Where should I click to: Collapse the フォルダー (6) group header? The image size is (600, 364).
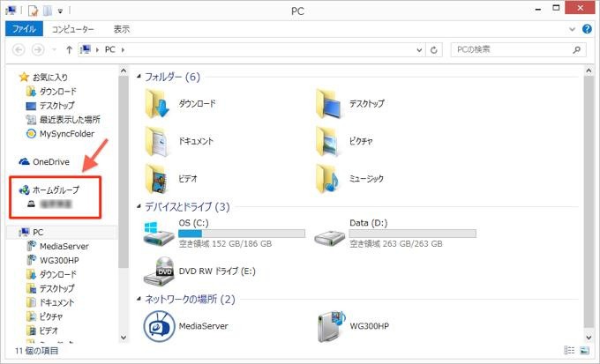click(137, 78)
